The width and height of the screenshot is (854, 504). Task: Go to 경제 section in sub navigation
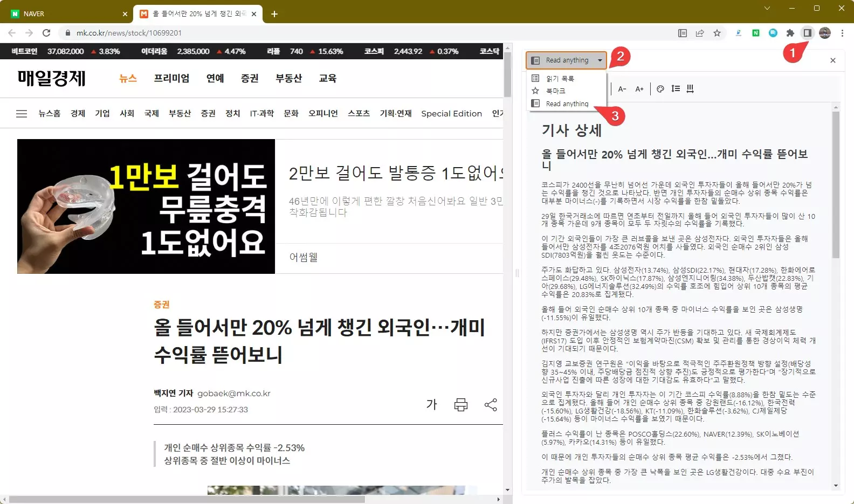click(78, 114)
